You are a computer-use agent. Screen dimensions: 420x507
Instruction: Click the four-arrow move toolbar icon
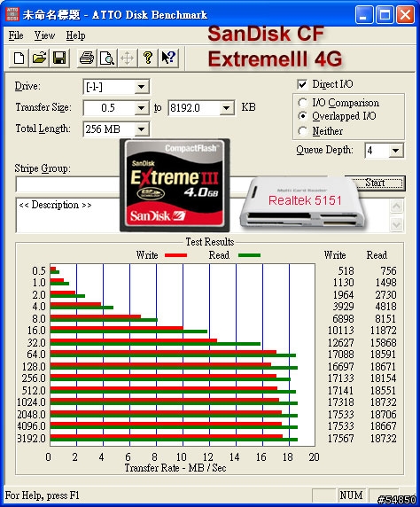tap(127, 58)
